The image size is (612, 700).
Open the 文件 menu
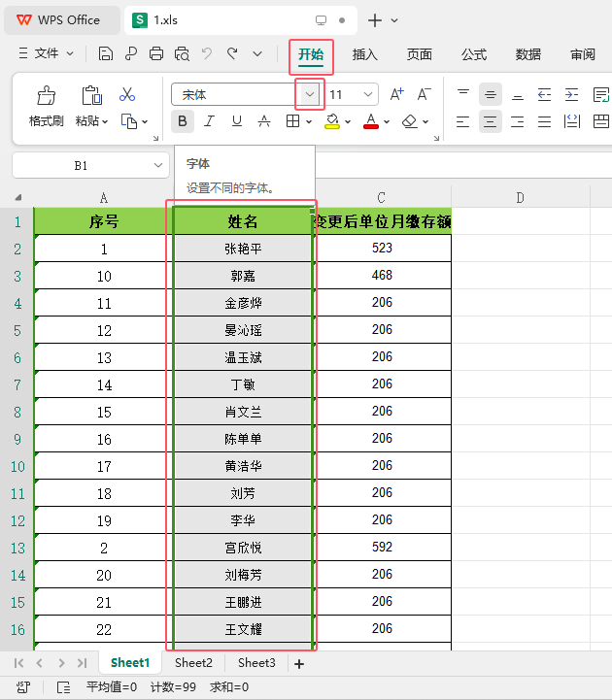(x=46, y=53)
